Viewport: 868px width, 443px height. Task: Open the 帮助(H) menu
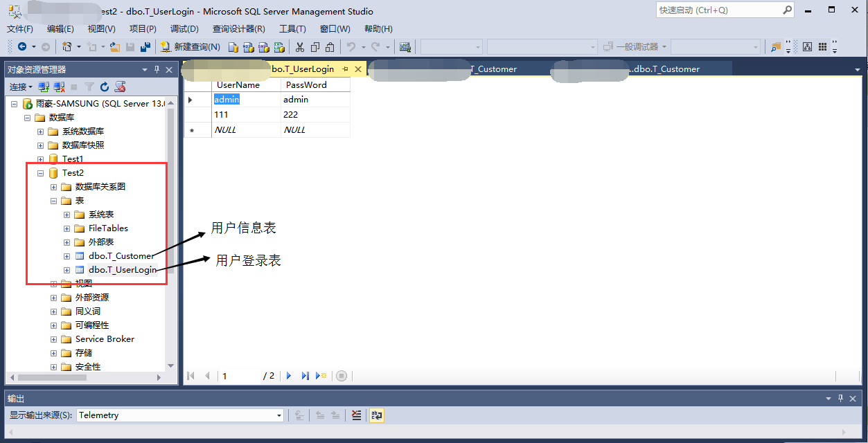coord(378,29)
